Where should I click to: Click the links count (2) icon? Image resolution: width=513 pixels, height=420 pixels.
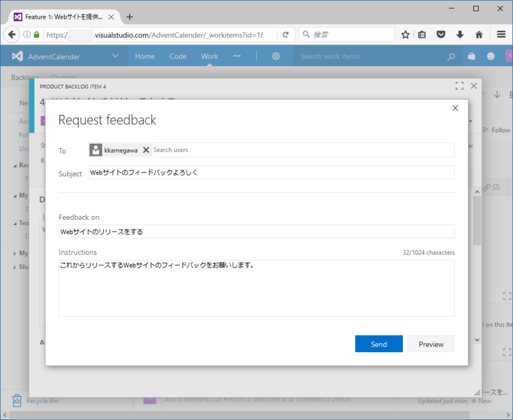(x=491, y=187)
